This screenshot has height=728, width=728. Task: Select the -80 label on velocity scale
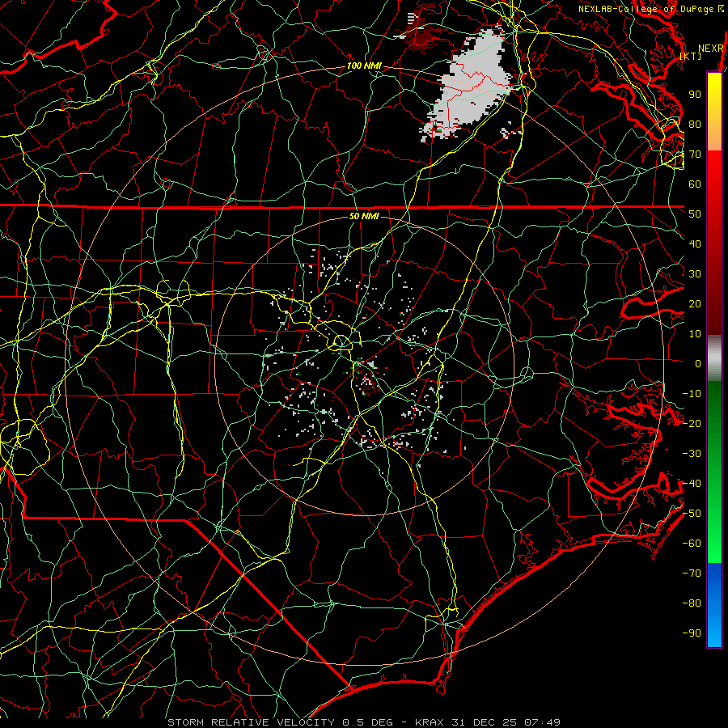tap(692, 603)
